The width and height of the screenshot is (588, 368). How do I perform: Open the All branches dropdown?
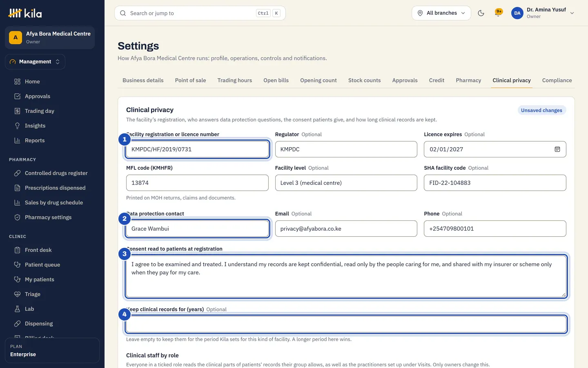point(441,13)
